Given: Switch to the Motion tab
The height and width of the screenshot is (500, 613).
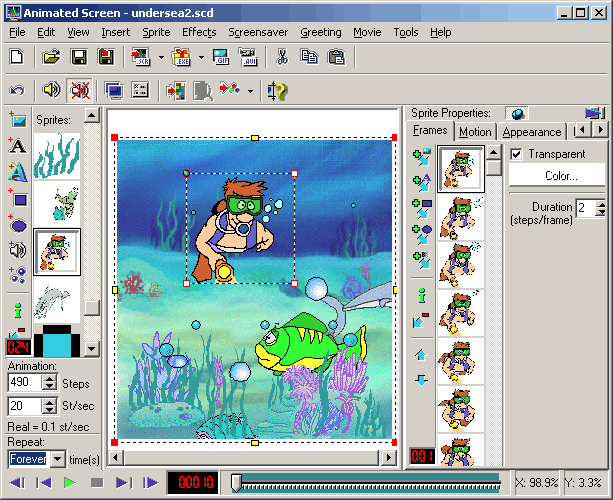Looking at the screenshot, I should tap(475, 132).
